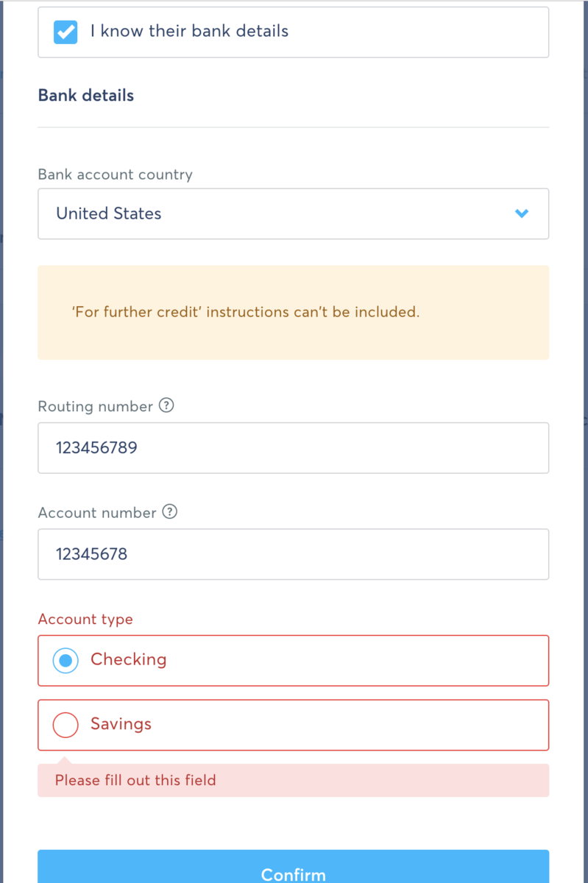Focus the Account number field showing 12345678

[x=294, y=554]
